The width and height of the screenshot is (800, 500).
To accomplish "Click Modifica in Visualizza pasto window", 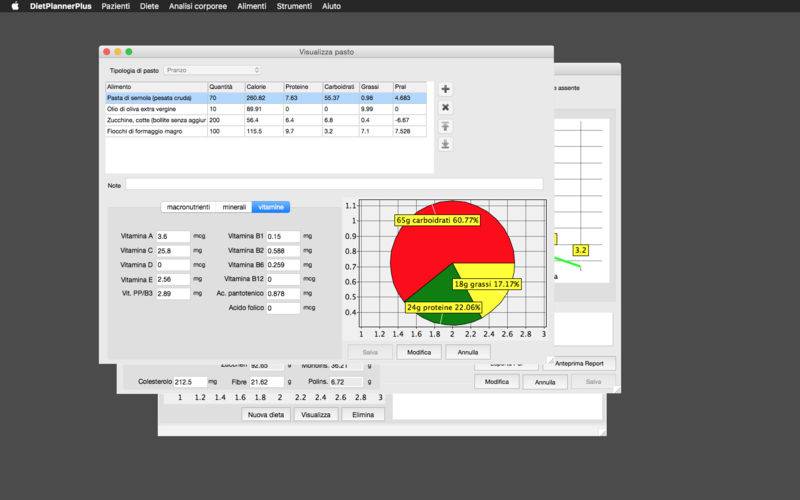I will tap(419, 352).
